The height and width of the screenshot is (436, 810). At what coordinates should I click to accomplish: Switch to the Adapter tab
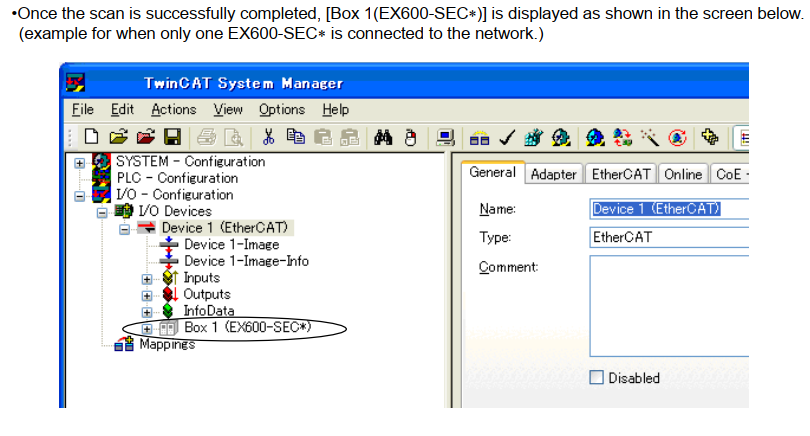click(x=554, y=175)
